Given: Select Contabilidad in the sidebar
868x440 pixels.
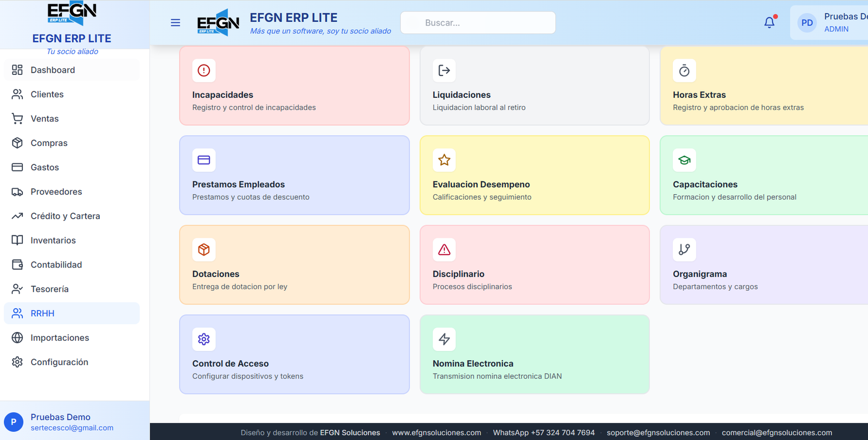Looking at the screenshot, I should [72, 265].
